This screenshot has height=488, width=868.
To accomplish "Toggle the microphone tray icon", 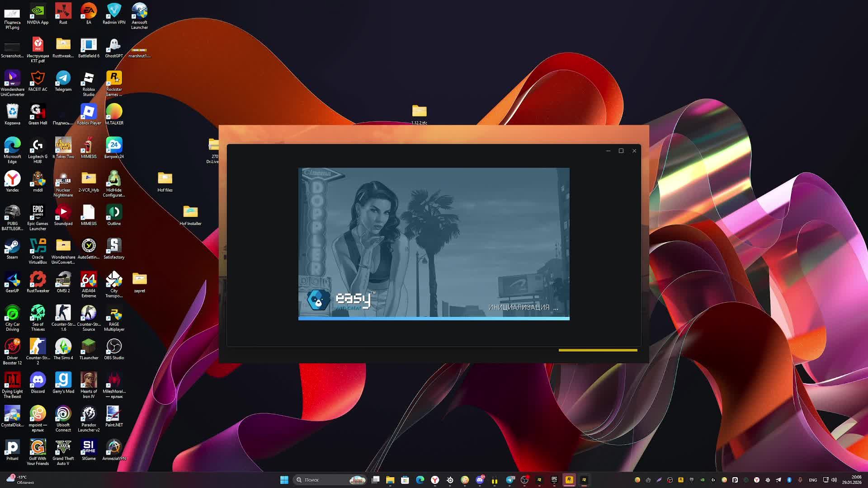I will (x=800, y=480).
